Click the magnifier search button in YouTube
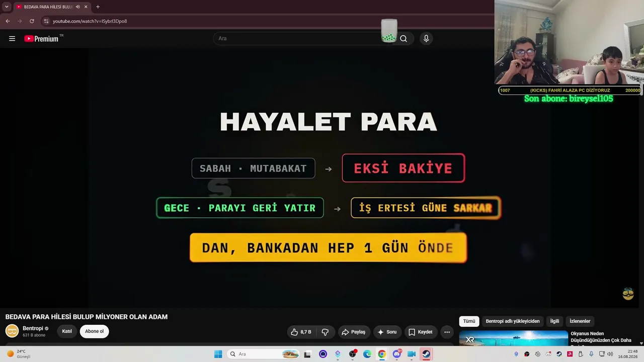This screenshot has width=644, height=362. [404, 39]
